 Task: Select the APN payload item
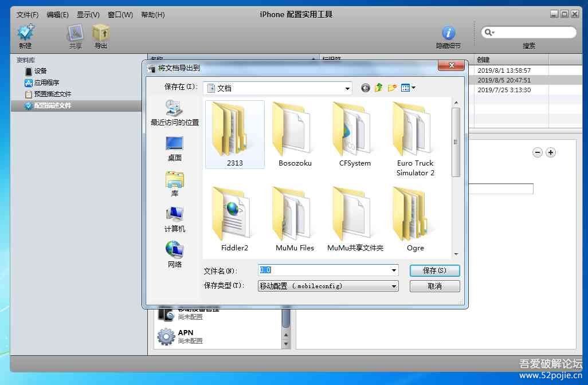[x=218, y=336]
